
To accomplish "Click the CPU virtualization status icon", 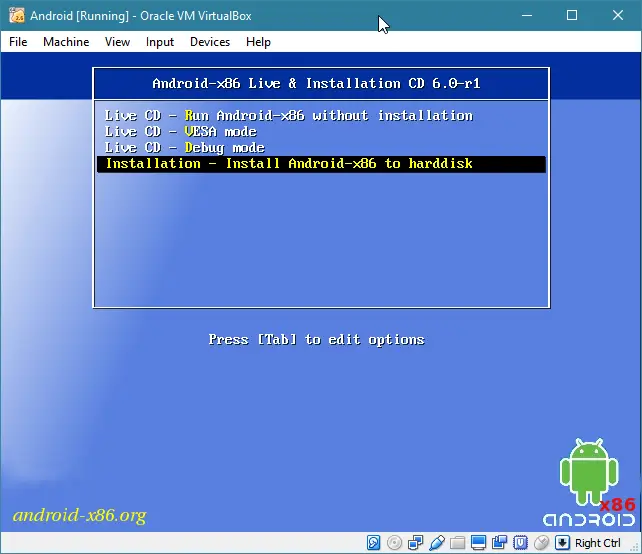I will (x=520, y=543).
